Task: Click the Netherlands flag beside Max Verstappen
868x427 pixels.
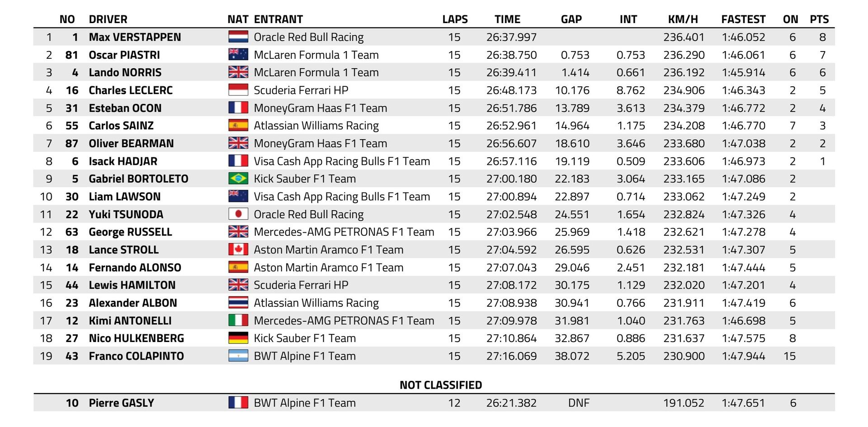Action: point(238,37)
